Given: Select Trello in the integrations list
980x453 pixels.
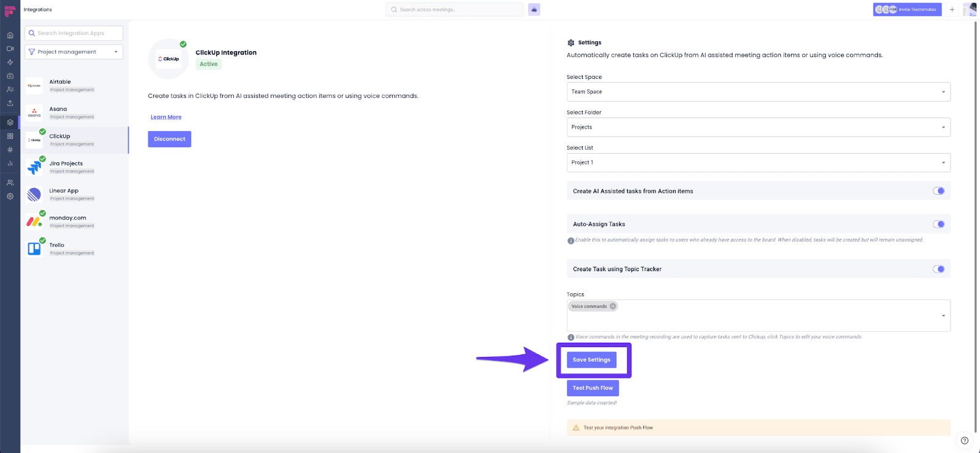Looking at the screenshot, I should (75, 249).
